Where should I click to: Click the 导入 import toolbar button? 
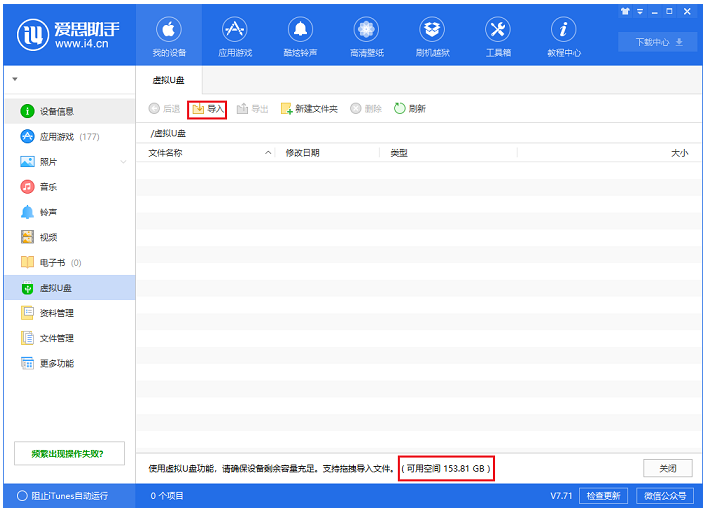[207, 109]
